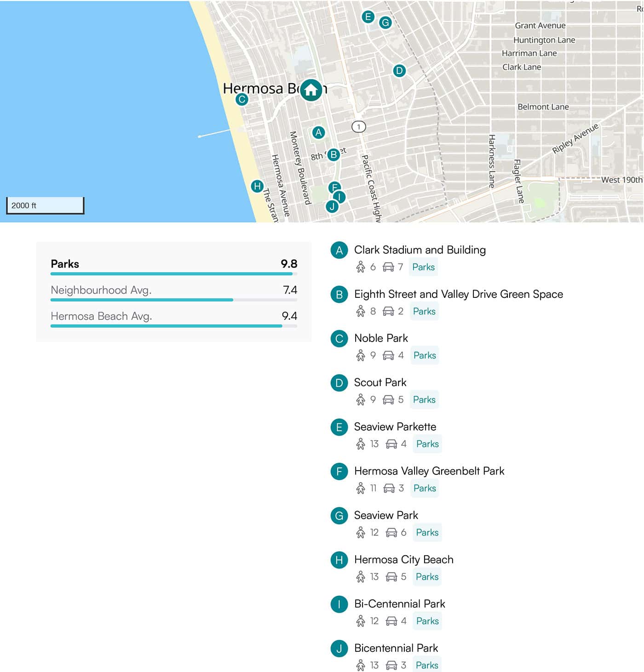Select map pin A near Clark Stadium

318,133
